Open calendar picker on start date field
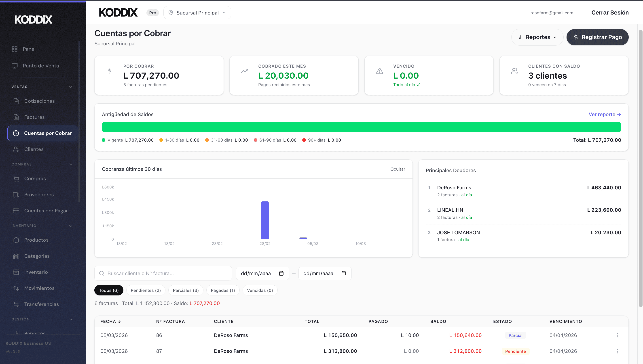 [281, 273]
